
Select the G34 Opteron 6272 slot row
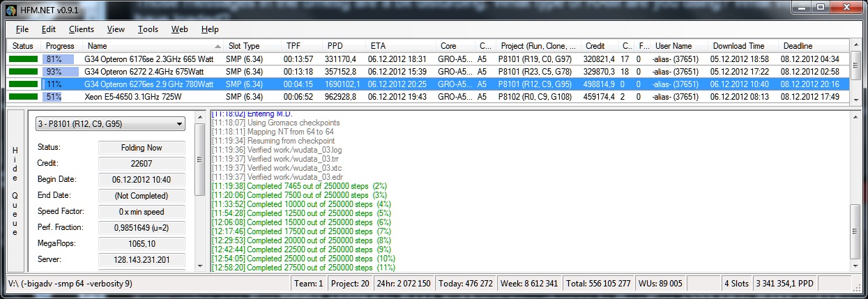tap(427, 71)
